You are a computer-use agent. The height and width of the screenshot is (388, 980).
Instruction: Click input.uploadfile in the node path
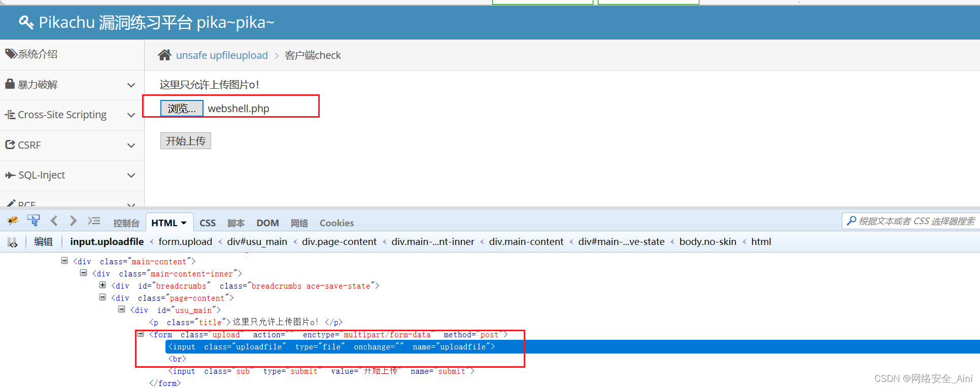(x=107, y=242)
